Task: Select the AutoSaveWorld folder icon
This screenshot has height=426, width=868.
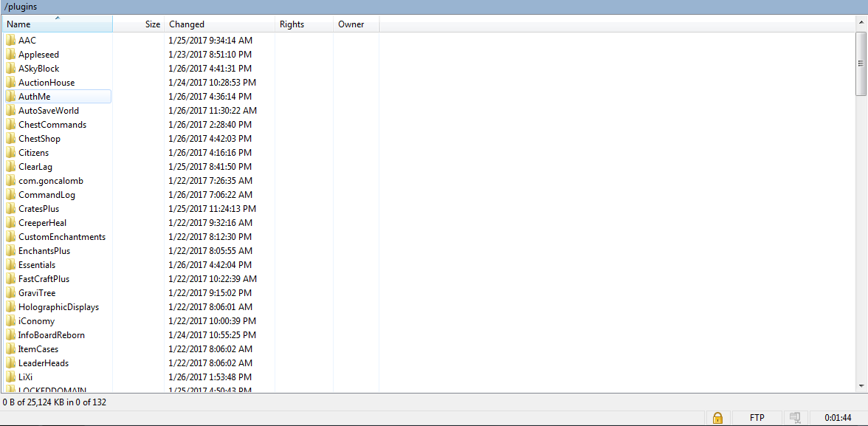Action: (x=10, y=111)
